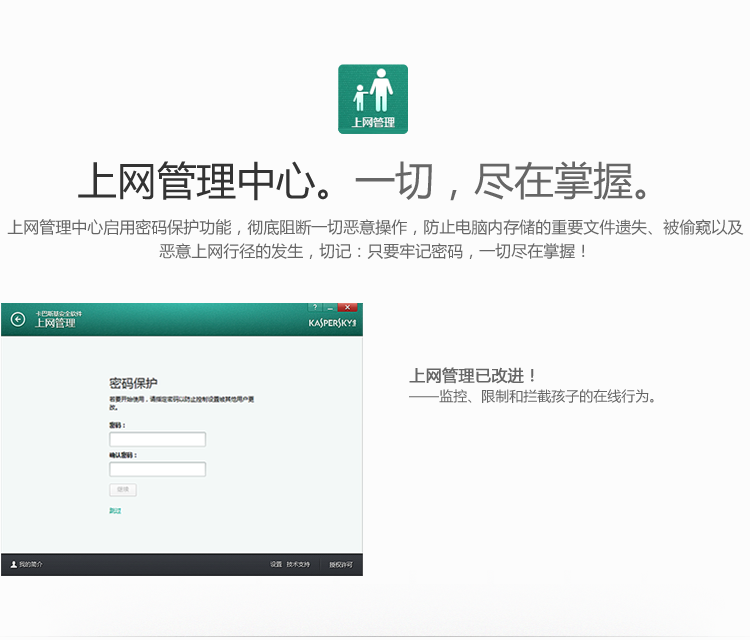The width and height of the screenshot is (750, 640).
Task: Click the 上网管理 title in window header
Action: coord(55,323)
